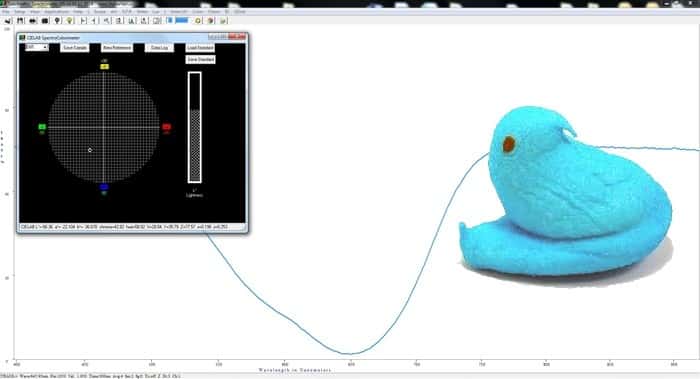
Task: Click the Load Standard button
Action: (x=200, y=48)
